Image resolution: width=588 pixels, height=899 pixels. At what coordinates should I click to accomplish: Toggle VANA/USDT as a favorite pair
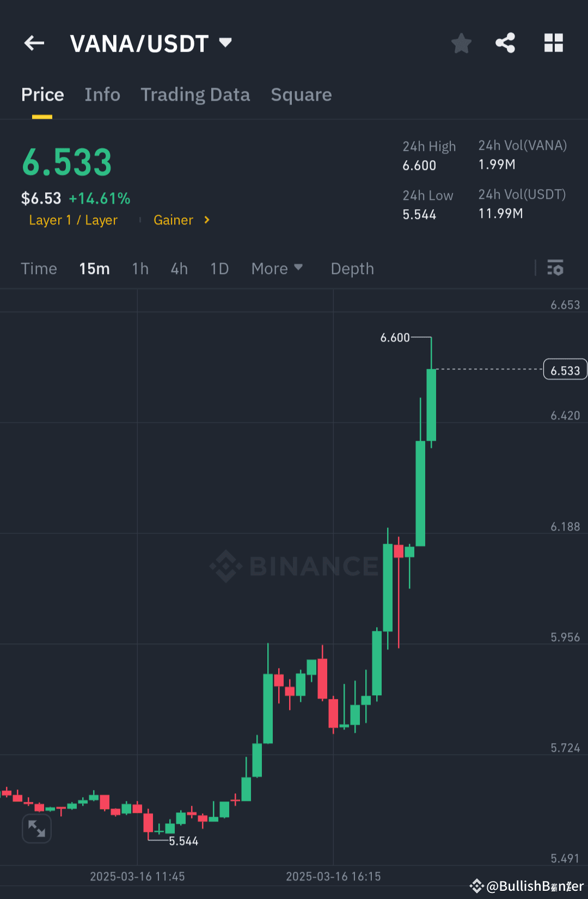tap(461, 43)
